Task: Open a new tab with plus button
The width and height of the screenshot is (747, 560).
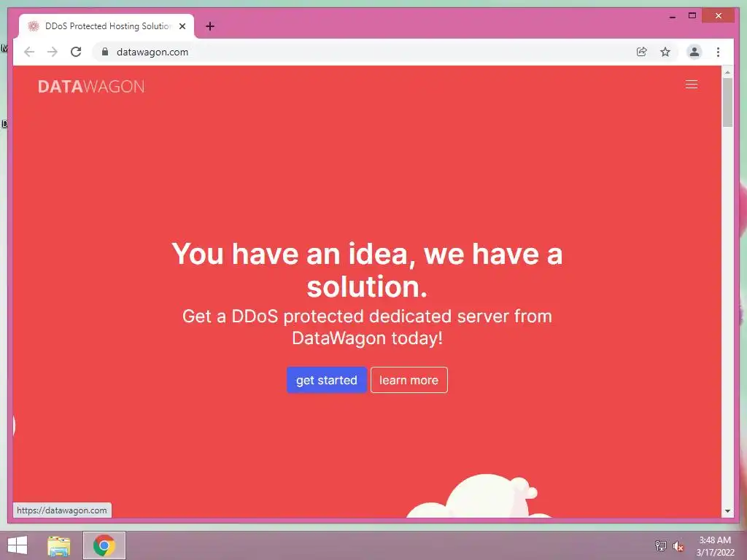Action: (210, 26)
